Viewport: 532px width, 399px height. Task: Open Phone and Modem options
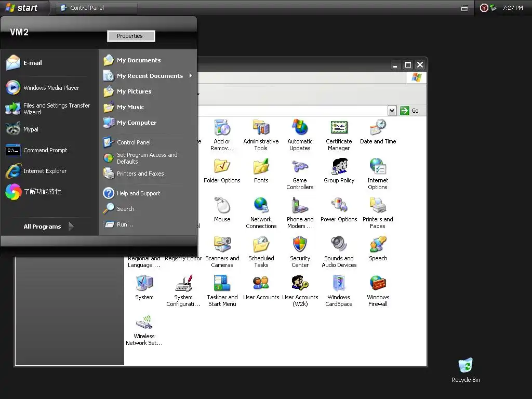pyautogui.click(x=300, y=212)
